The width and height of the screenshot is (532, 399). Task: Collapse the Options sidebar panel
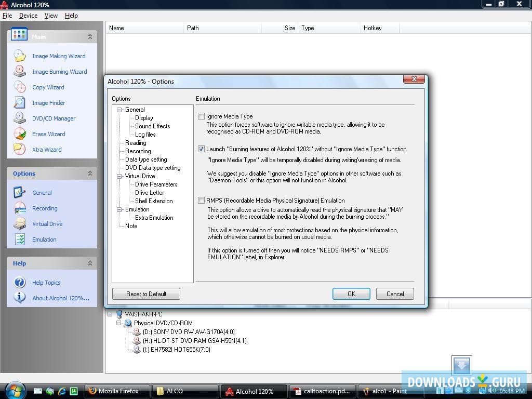coord(90,174)
